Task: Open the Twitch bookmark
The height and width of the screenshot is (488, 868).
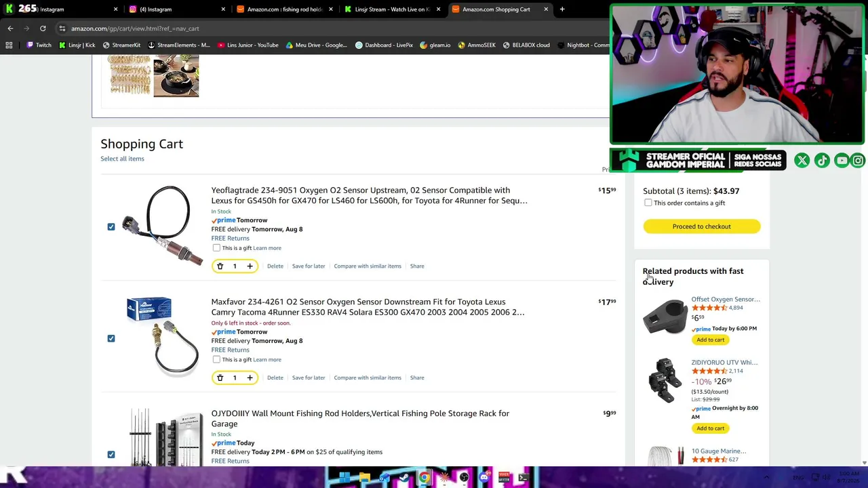Action: [x=39, y=45]
